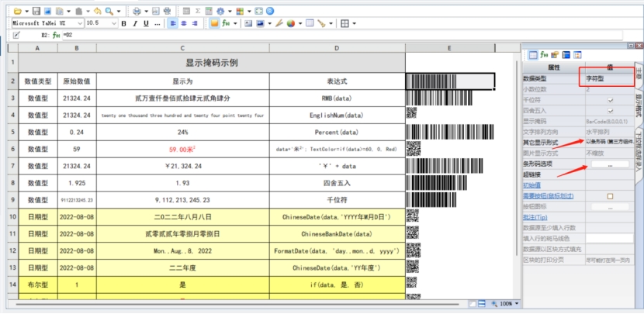
Task: Click the sigma sum icon
Action: [198, 11]
